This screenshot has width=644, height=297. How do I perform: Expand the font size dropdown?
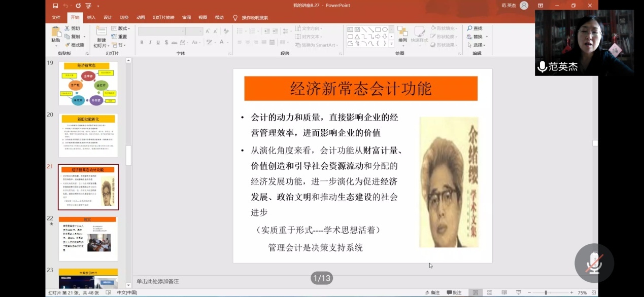click(x=199, y=31)
